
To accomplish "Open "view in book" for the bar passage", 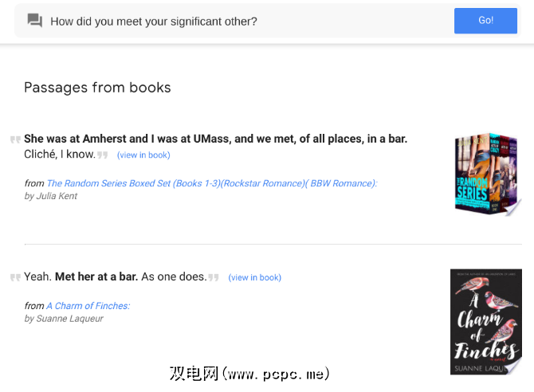I will [x=254, y=278].
